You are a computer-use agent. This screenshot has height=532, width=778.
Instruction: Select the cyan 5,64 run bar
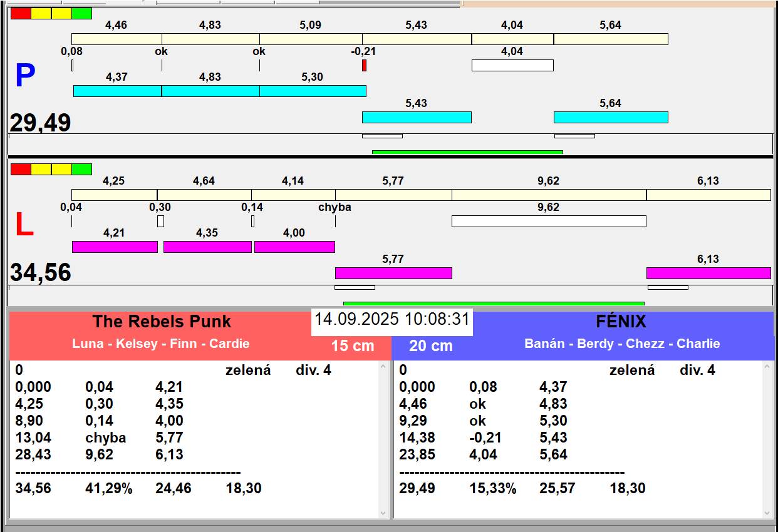point(611,117)
